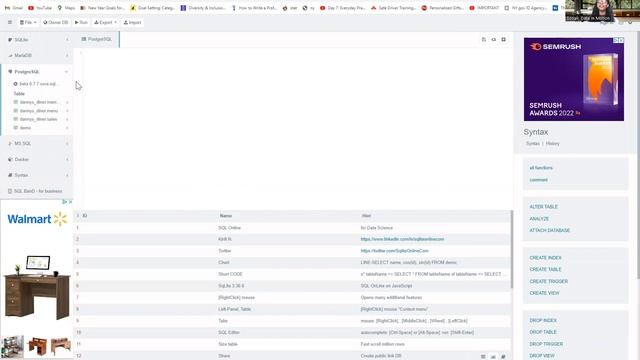Open SQL BanD - for business link
The height and width of the screenshot is (360, 640).
38,191
